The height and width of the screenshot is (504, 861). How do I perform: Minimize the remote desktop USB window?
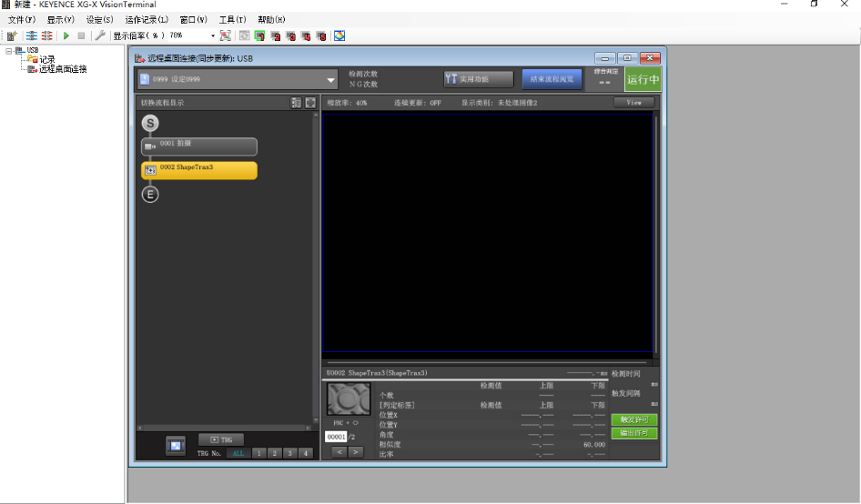click(604, 58)
